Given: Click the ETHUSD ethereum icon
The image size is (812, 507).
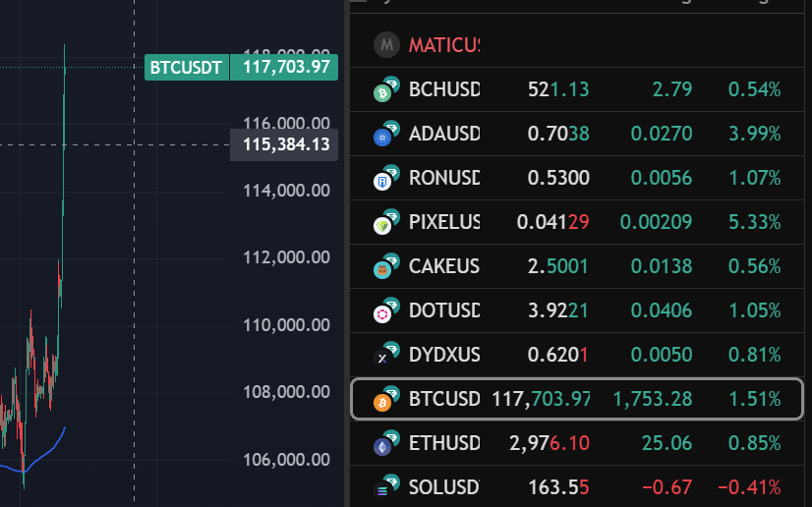Looking at the screenshot, I should 386,443.
